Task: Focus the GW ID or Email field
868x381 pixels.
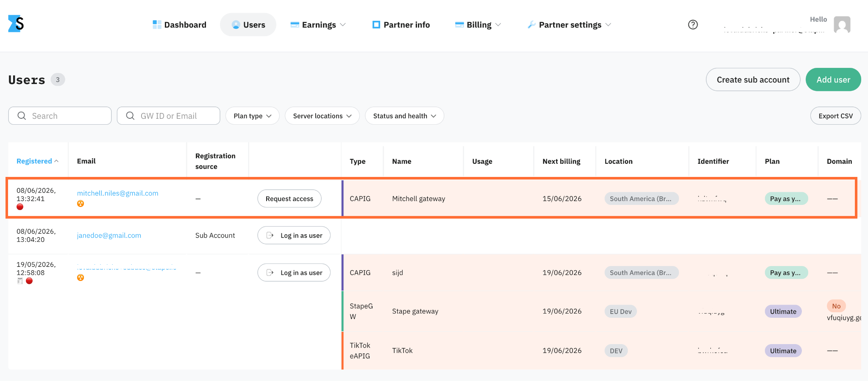Action: (169, 116)
